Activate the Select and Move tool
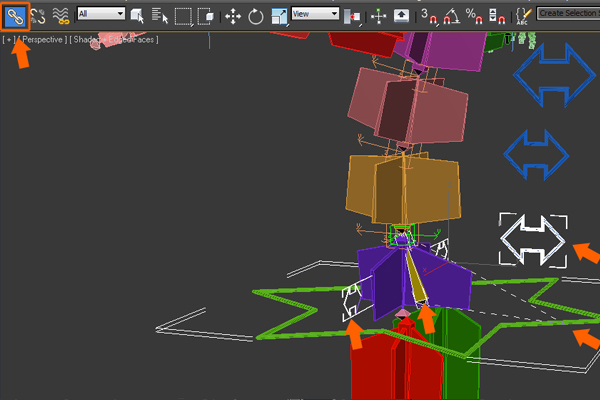 233,17
